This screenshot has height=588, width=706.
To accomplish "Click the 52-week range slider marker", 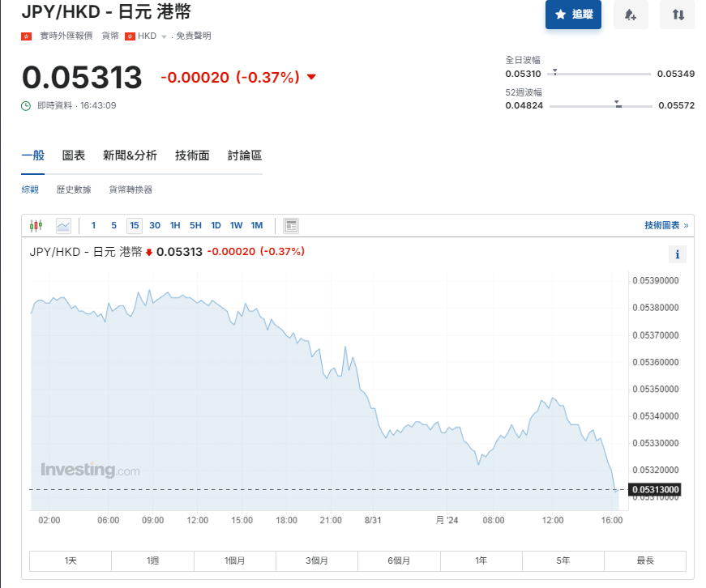I will [x=618, y=104].
